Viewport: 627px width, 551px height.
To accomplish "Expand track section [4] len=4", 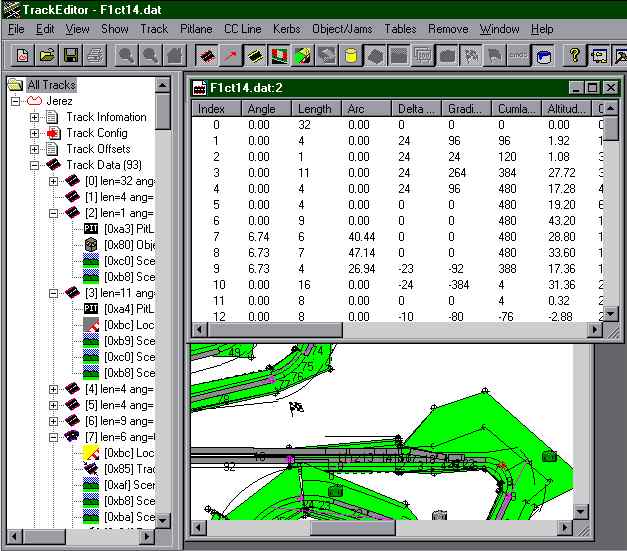I will [54, 389].
